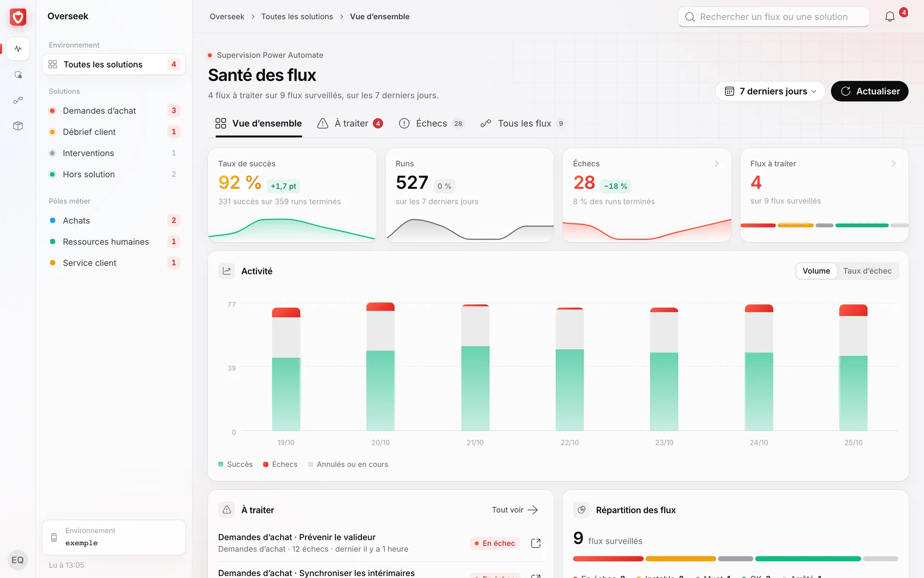Screen dimensions: 924x578
Task: Select the Échecs tab
Action: point(431,124)
